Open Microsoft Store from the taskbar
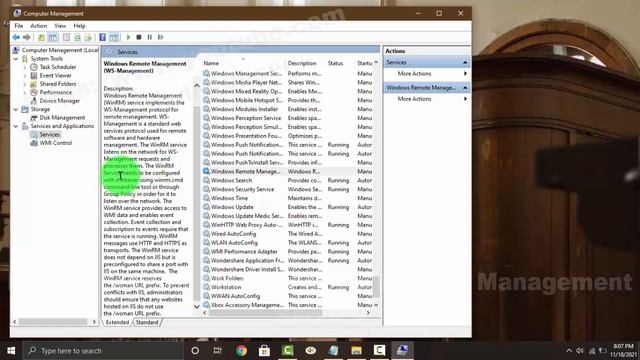The image size is (640, 360). [x=264, y=351]
